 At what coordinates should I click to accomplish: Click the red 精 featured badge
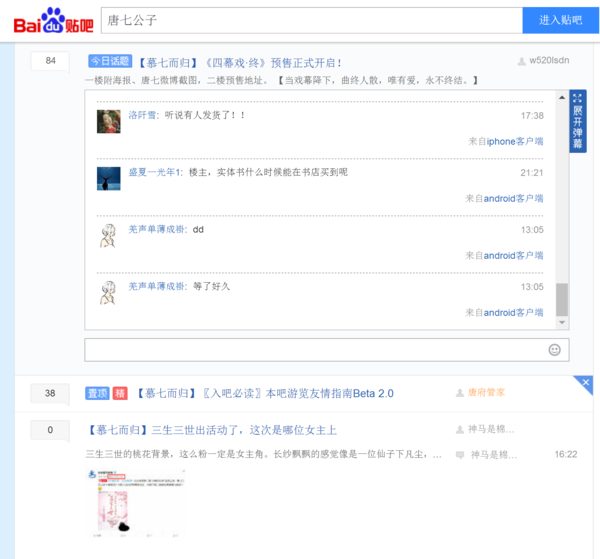120,393
